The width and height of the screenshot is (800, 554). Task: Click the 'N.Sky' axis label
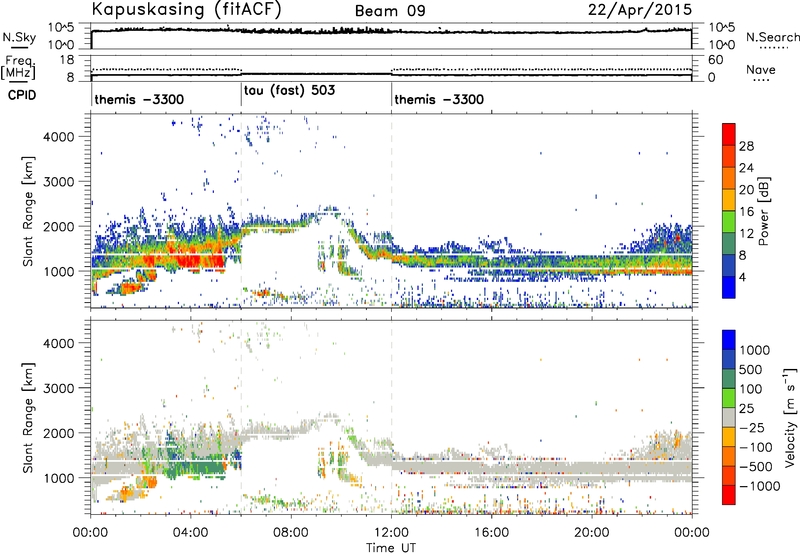pyautogui.click(x=19, y=38)
